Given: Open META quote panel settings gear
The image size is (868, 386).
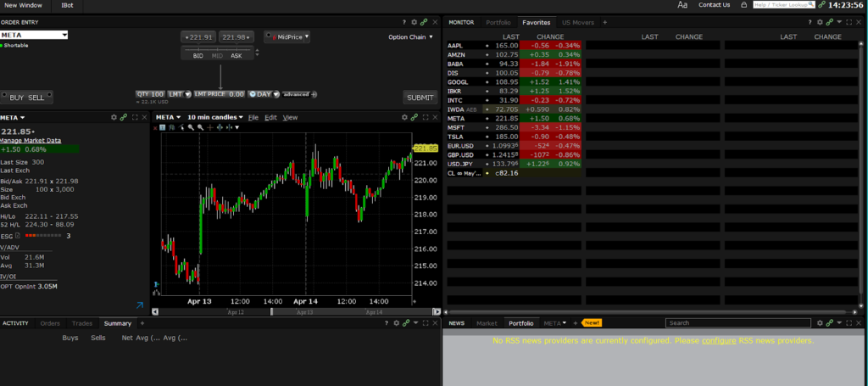Looking at the screenshot, I should [x=114, y=117].
